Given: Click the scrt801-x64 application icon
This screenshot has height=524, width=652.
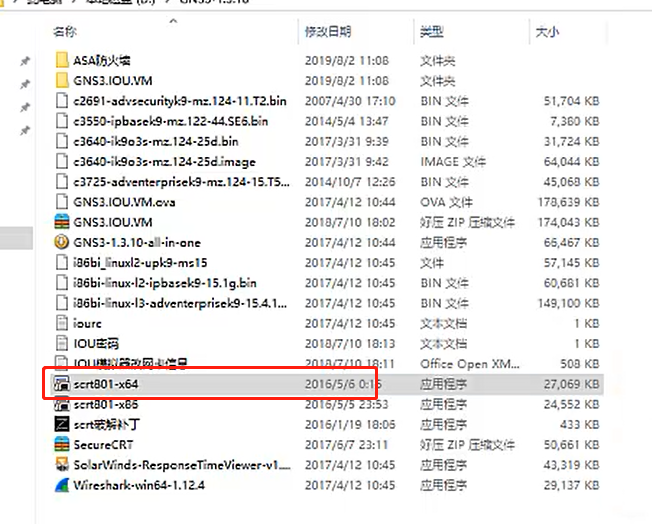Looking at the screenshot, I should [x=62, y=384].
